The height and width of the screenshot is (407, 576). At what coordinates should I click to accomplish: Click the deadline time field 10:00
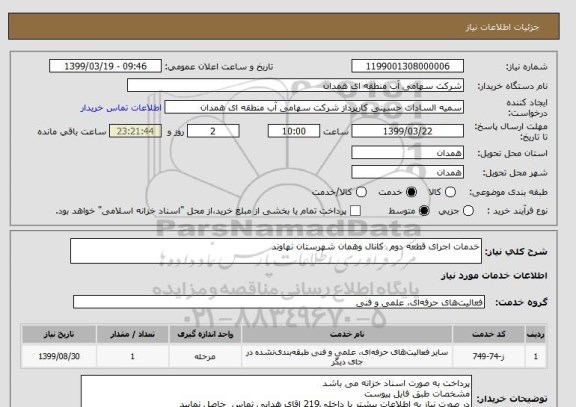tap(294, 131)
